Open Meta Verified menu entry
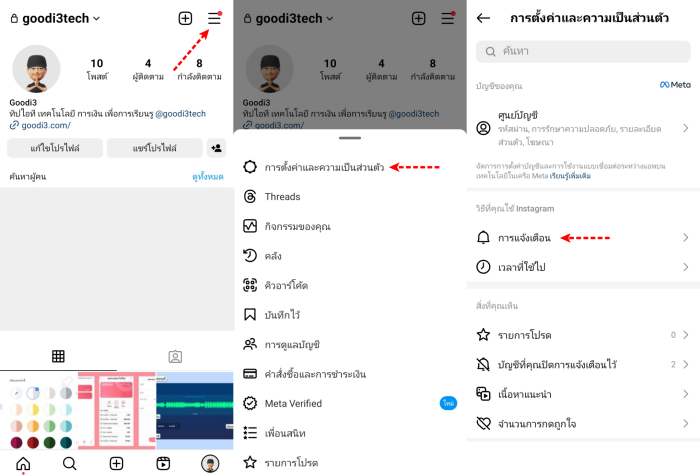The height and width of the screenshot is (476, 700). click(350, 403)
